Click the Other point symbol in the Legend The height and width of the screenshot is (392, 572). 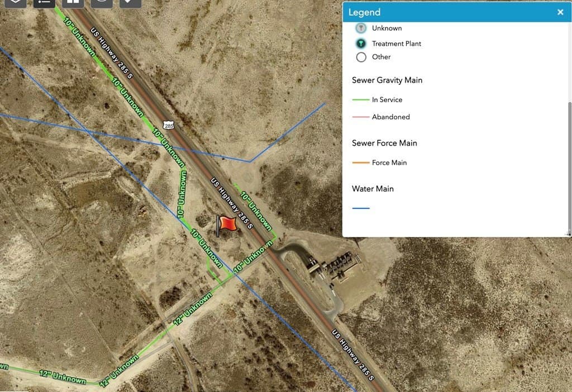point(360,56)
